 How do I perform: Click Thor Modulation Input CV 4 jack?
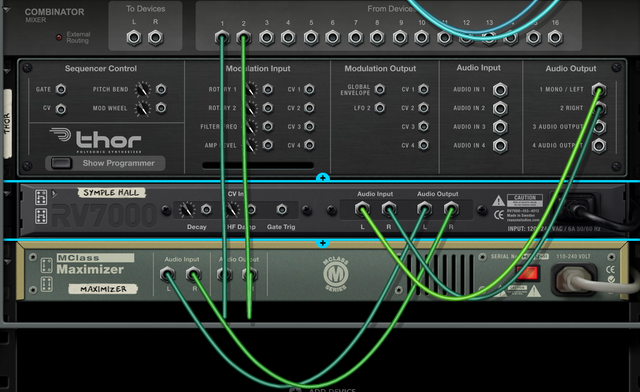309,145
